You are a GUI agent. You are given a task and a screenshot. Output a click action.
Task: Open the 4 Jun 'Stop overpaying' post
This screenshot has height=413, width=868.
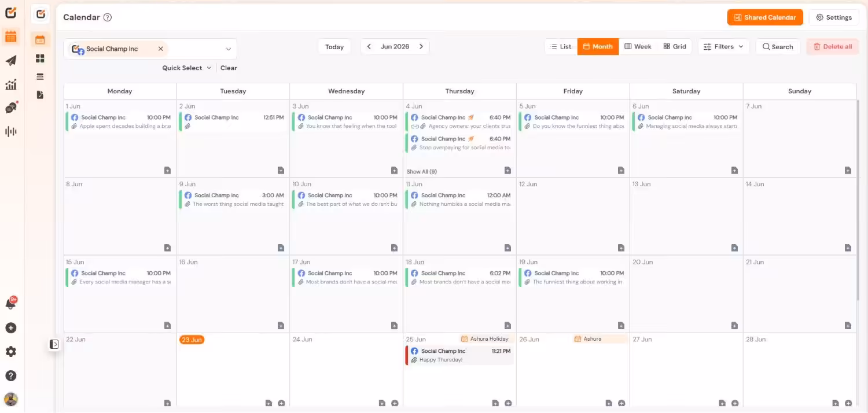coord(459,143)
